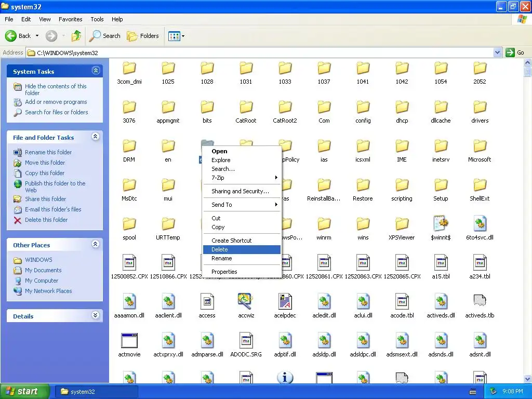Select the access file icon
The height and width of the screenshot is (399, 532).
[207, 301]
